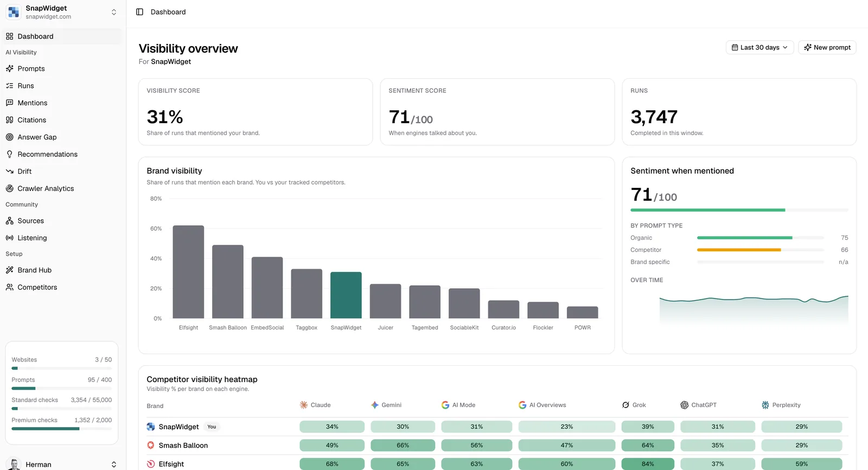This screenshot has width=868, height=470.
Task: Click Elfsight's Perplexity 59% cell
Action: [x=802, y=464]
